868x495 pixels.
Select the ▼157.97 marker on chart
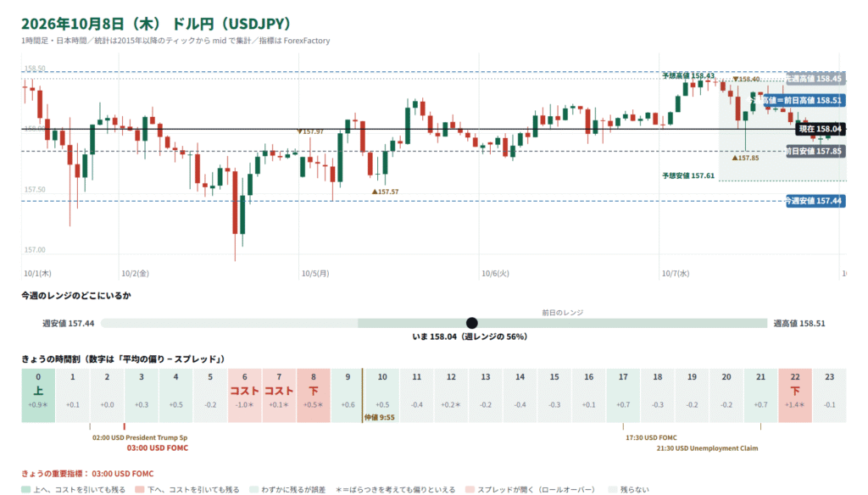coord(310,131)
